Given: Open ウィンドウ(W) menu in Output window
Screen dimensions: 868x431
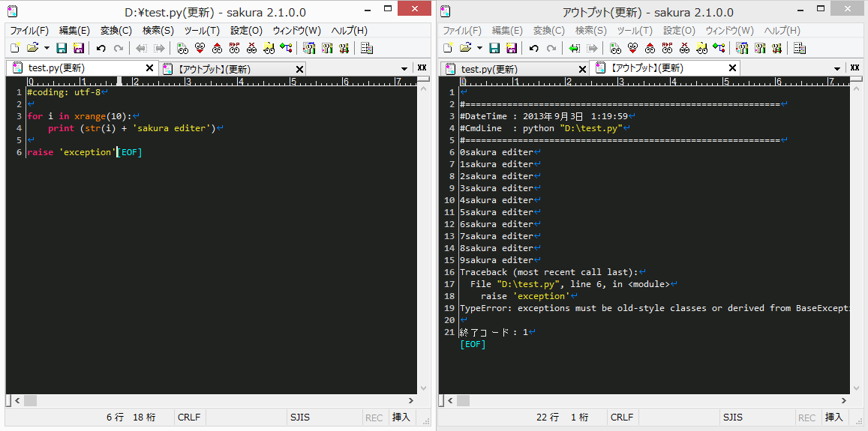Looking at the screenshot, I should tap(730, 31).
